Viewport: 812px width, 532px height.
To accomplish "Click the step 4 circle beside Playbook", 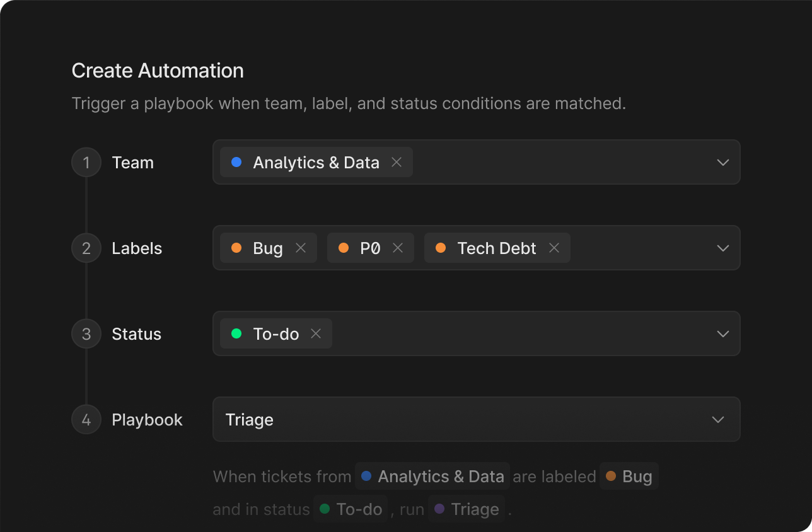I will pos(86,419).
